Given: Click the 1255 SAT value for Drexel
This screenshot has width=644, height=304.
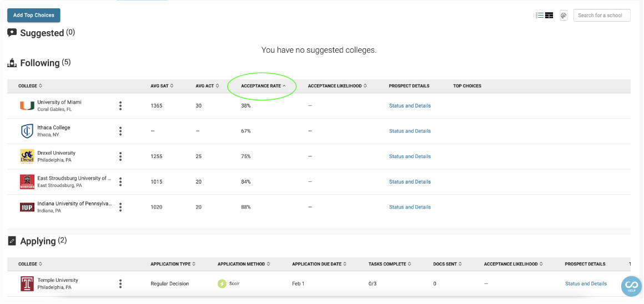Looking at the screenshot, I should (x=157, y=156).
